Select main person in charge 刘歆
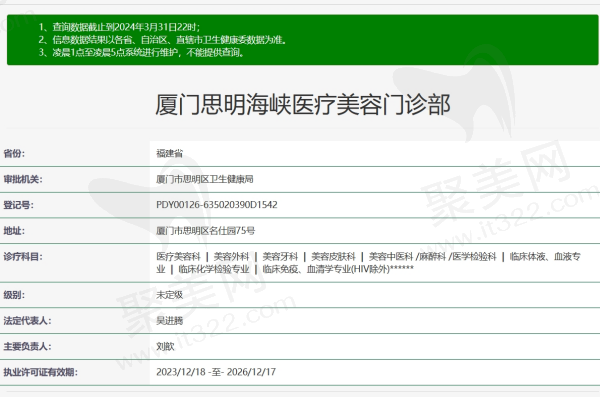Image resolution: width=600 pixels, height=397 pixels. [165, 346]
